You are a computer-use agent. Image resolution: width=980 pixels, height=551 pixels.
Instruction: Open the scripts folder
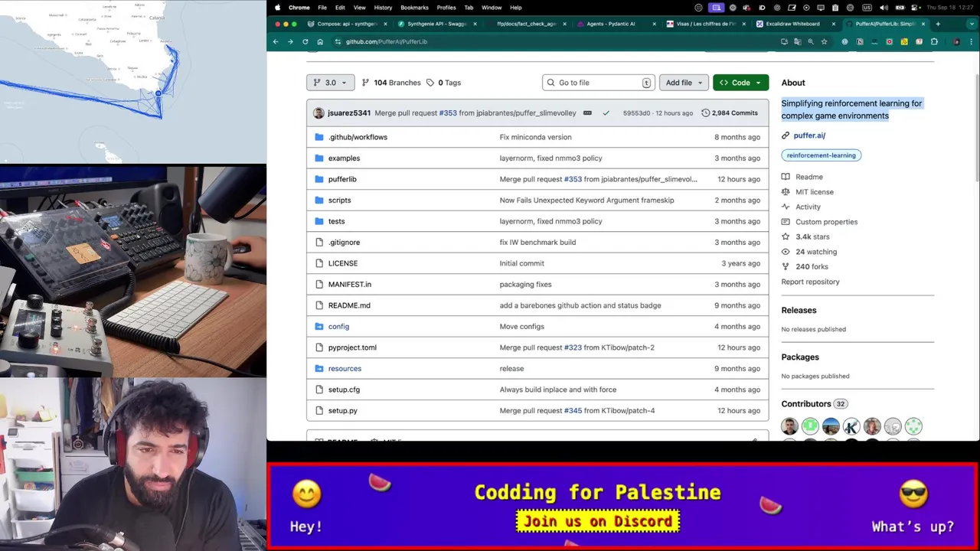[339, 201]
